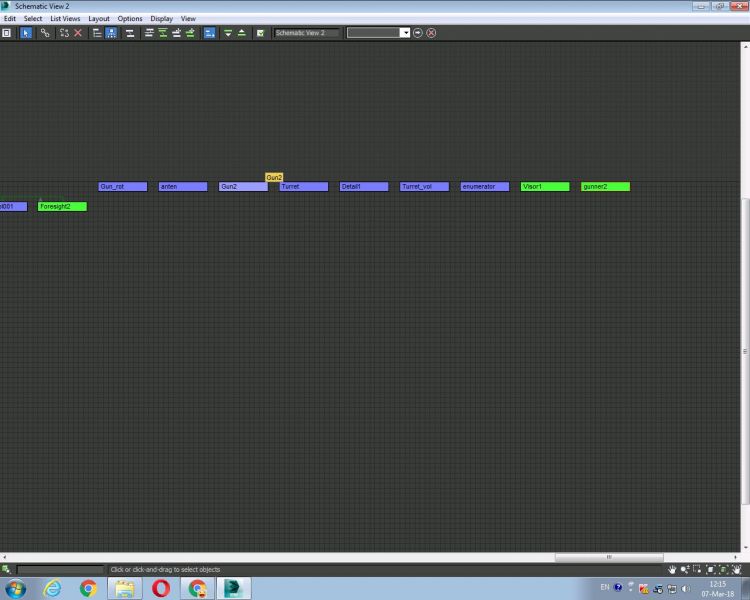750x600 pixels.
Task: Click the Zoom Extents Selected icon
Action: click(723, 569)
